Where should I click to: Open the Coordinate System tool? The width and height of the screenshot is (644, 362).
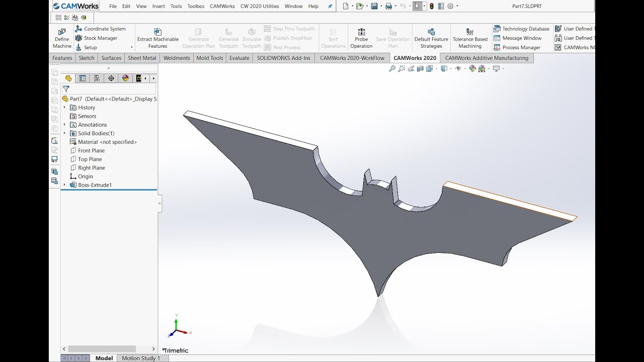(100, 29)
